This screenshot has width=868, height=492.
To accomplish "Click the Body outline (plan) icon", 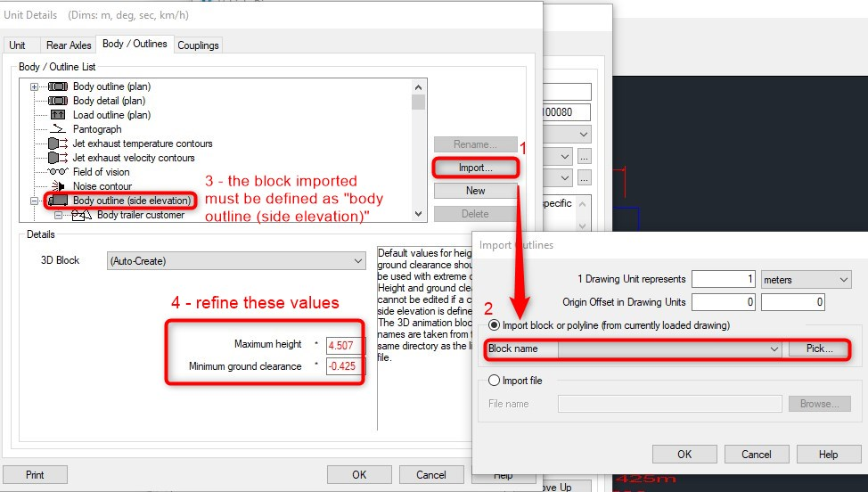I will click(x=58, y=86).
